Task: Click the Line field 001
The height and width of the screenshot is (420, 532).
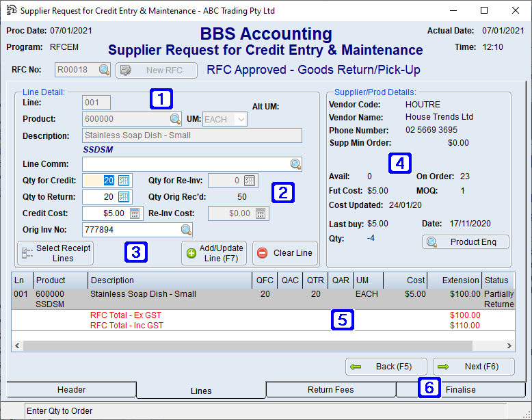Action: (x=96, y=103)
